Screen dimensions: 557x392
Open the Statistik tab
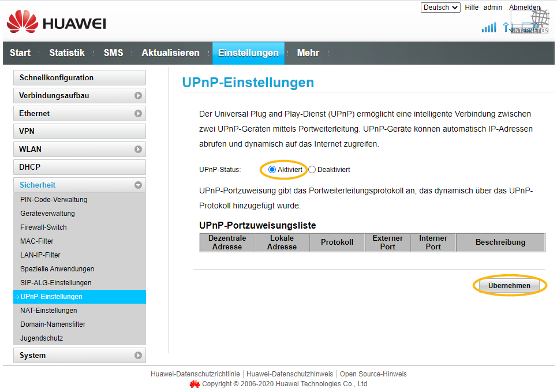pyautogui.click(x=67, y=53)
